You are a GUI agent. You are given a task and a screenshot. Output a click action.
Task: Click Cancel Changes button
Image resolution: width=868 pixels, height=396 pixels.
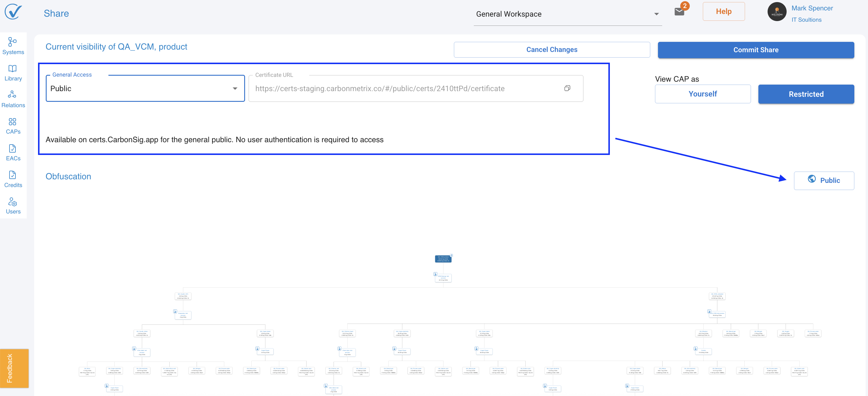tap(552, 50)
